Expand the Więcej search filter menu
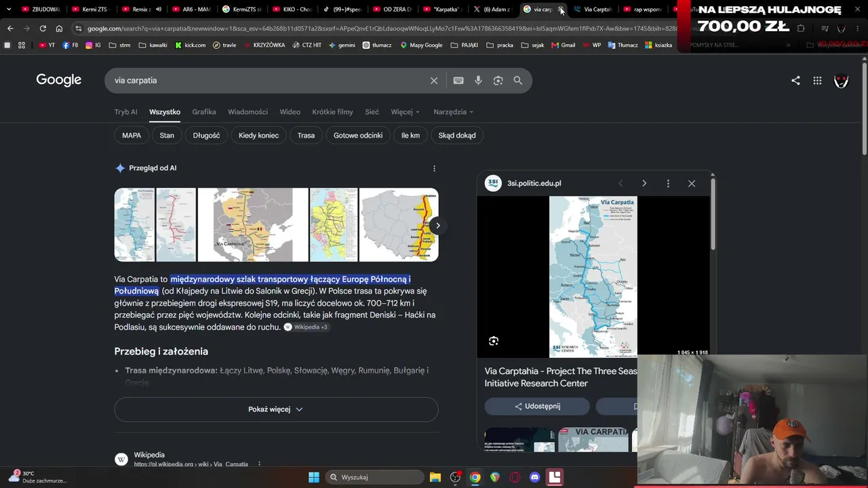Image resolution: width=868 pixels, height=488 pixels. [x=406, y=112]
